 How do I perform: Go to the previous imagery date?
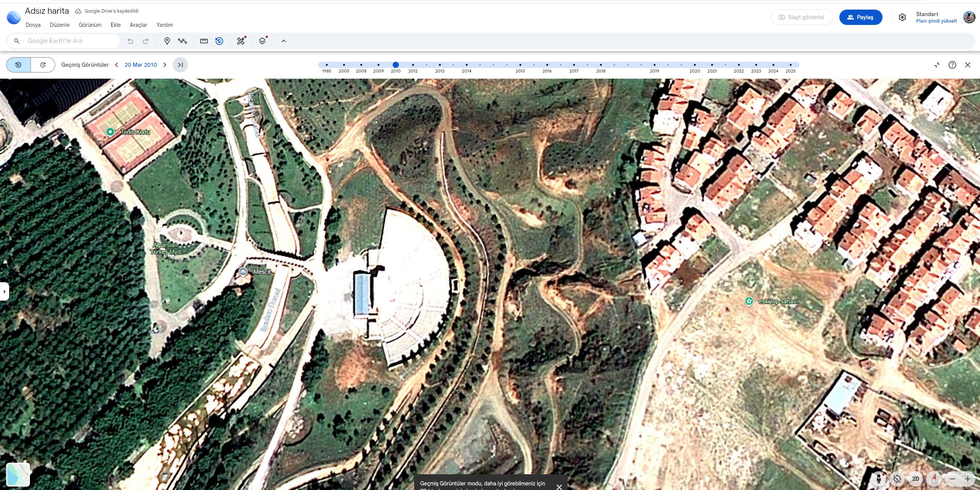(117, 65)
